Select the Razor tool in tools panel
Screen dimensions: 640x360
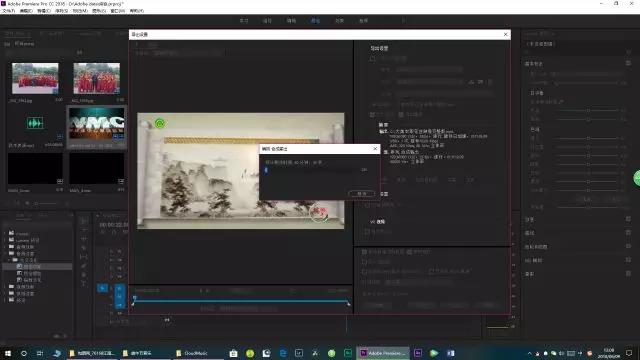[x=84, y=248]
